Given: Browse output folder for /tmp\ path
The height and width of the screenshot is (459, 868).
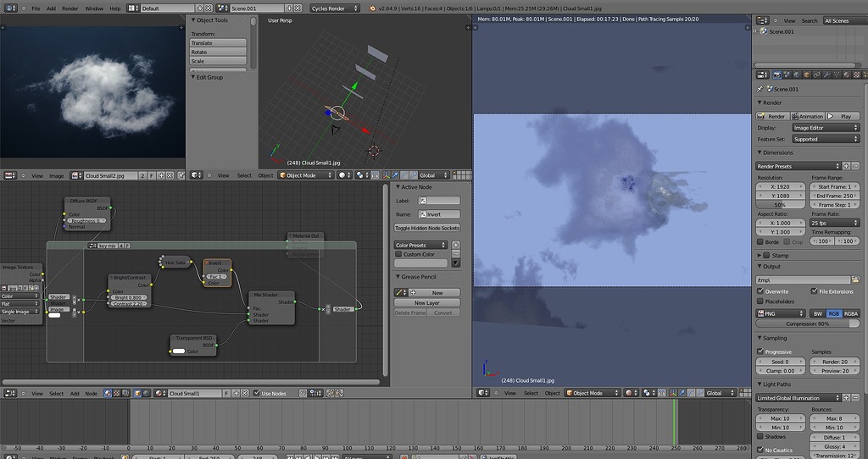Looking at the screenshot, I should pyautogui.click(x=856, y=279).
